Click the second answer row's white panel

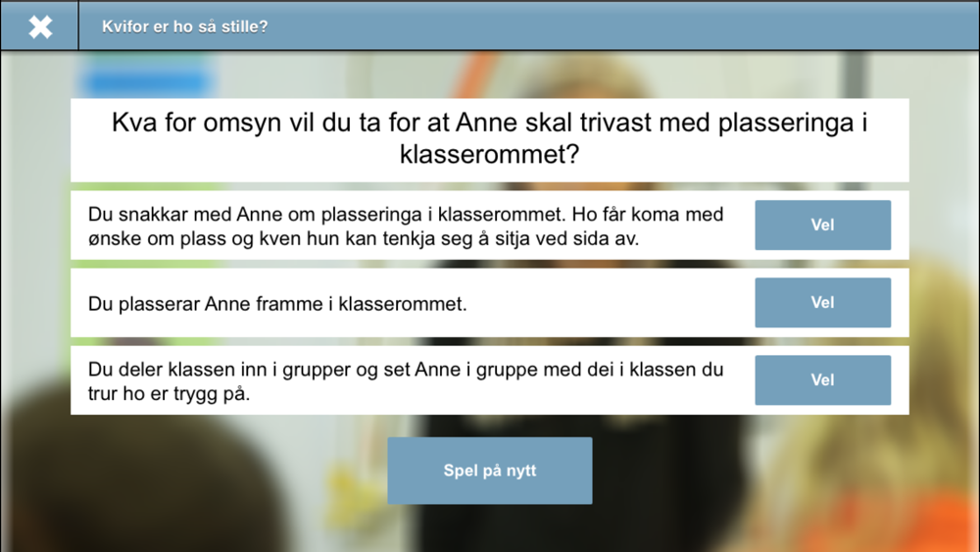pyautogui.click(x=489, y=303)
